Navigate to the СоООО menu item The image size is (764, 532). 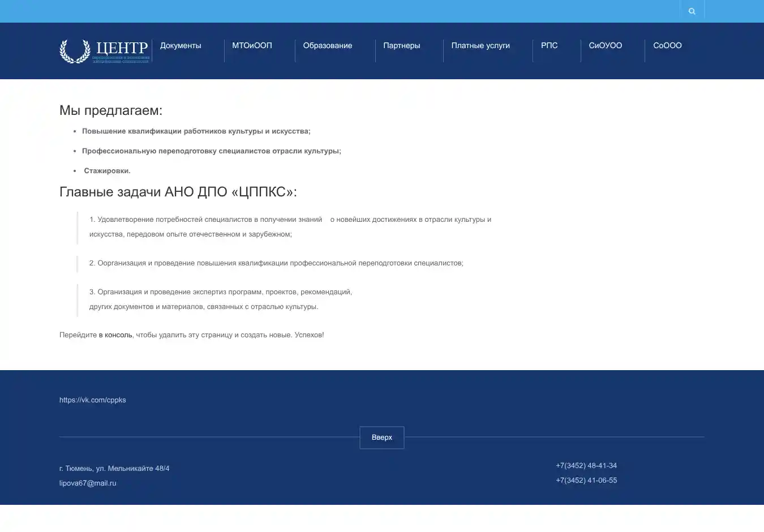667,46
